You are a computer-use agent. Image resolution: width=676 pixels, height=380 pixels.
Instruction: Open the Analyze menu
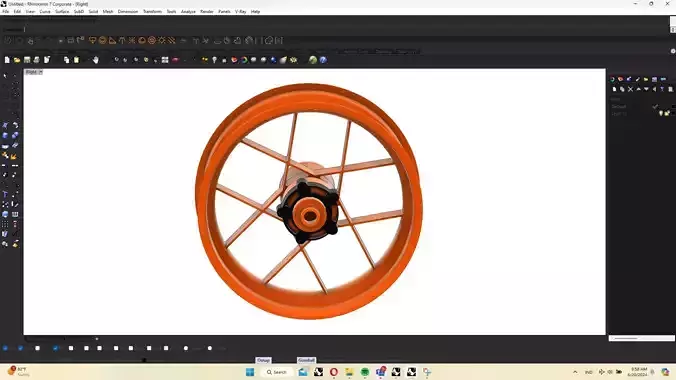[x=188, y=12]
